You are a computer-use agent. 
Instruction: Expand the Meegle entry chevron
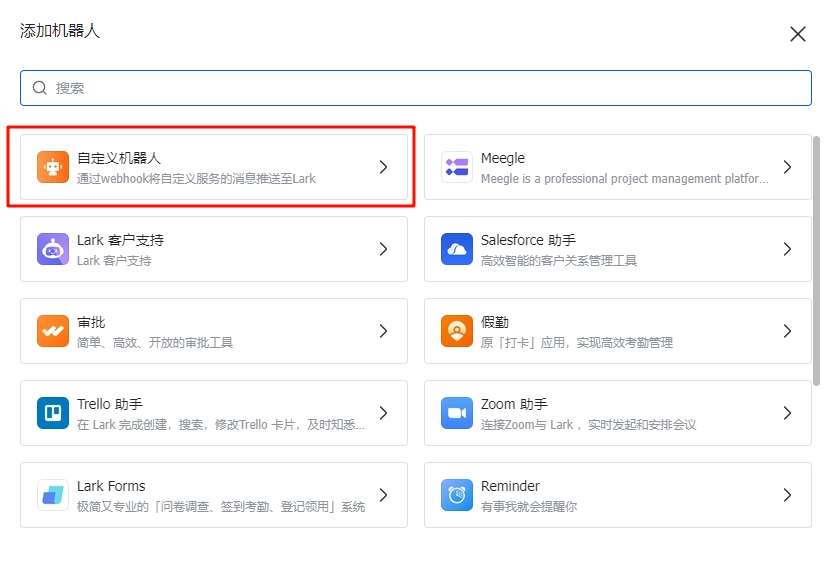click(x=787, y=167)
